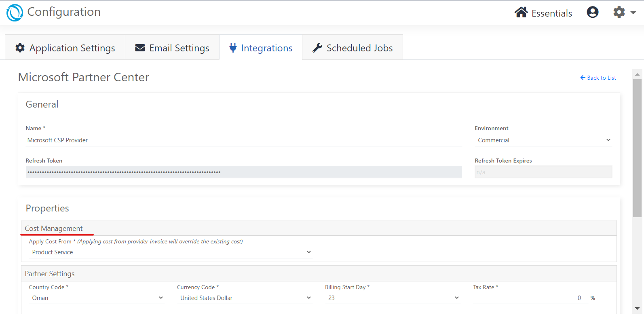Click the Integrations plug icon
The width and height of the screenshot is (644, 317).
click(x=233, y=48)
